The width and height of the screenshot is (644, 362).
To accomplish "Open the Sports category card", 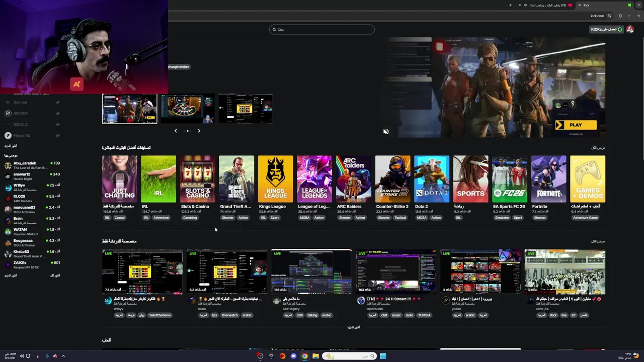I will pyautogui.click(x=470, y=179).
